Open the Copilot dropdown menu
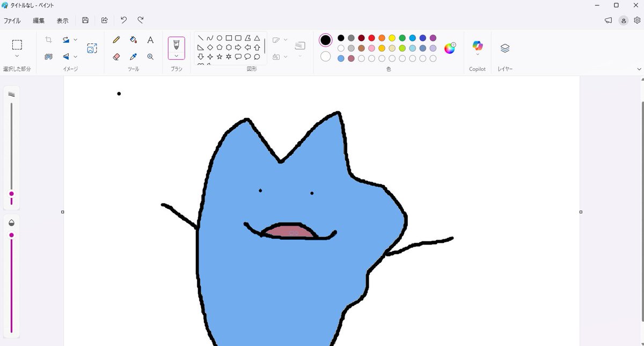644x346 pixels. coord(478,55)
